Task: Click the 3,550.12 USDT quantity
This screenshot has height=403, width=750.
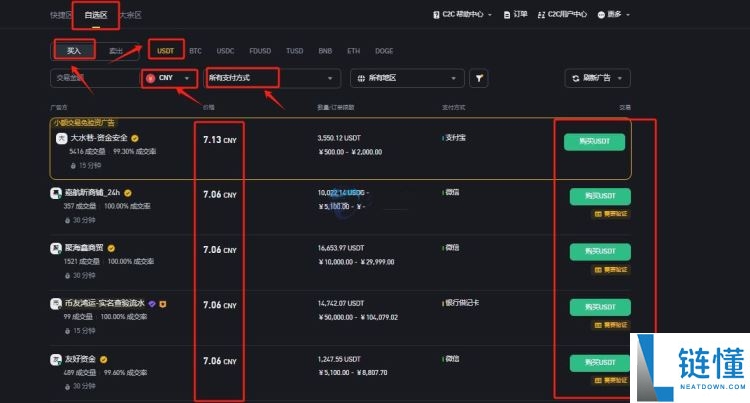Action: 339,138
